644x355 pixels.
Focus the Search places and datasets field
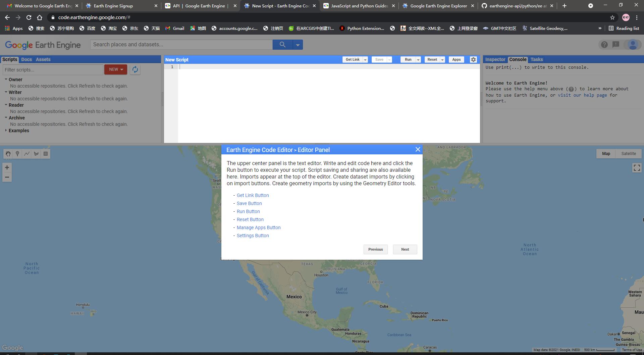tap(181, 45)
